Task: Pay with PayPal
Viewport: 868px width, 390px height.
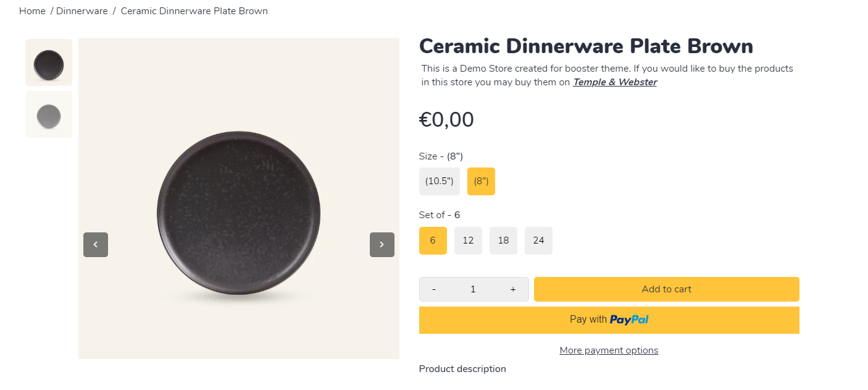Action: coord(609,320)
